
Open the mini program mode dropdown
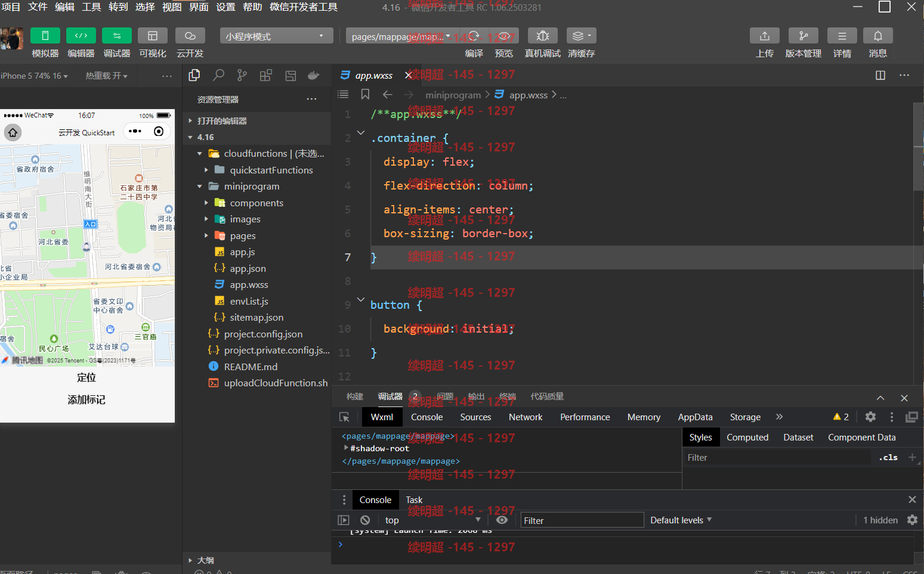pos(276,36)
